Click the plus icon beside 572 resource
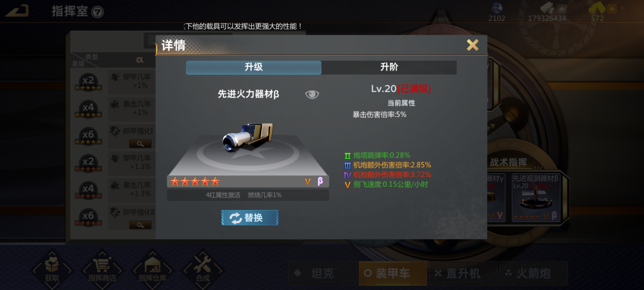 pyautogui.click(x=612, y=9)
